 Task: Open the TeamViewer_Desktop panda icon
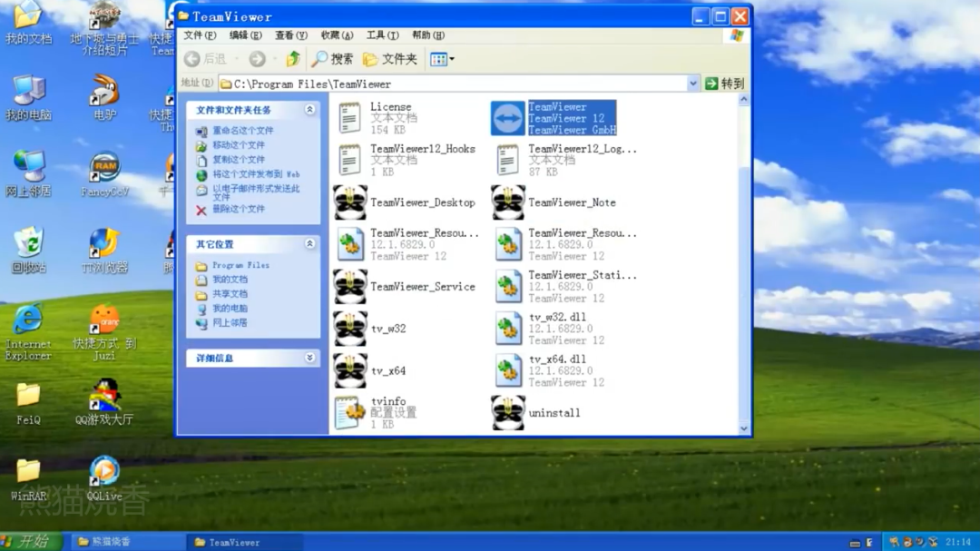(x=350, y=202)
